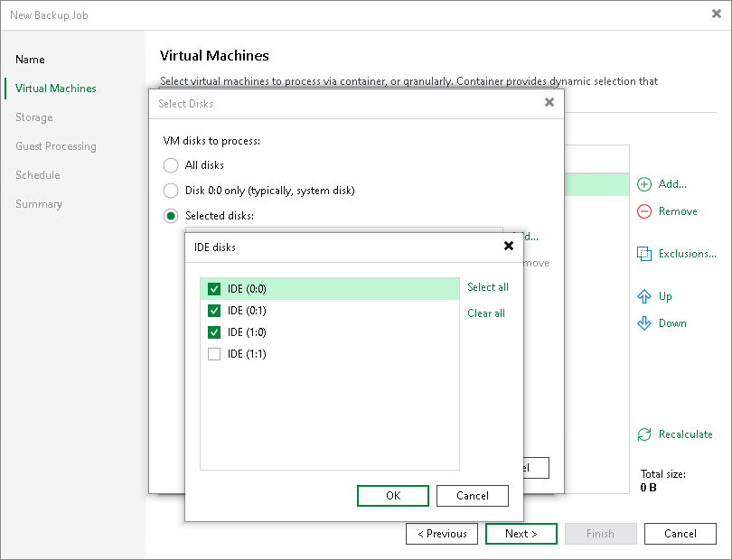Select Disk 0:0 only radio option
Image resolution: width=732 pixels, height=560 pixels.
click(171, 191)
